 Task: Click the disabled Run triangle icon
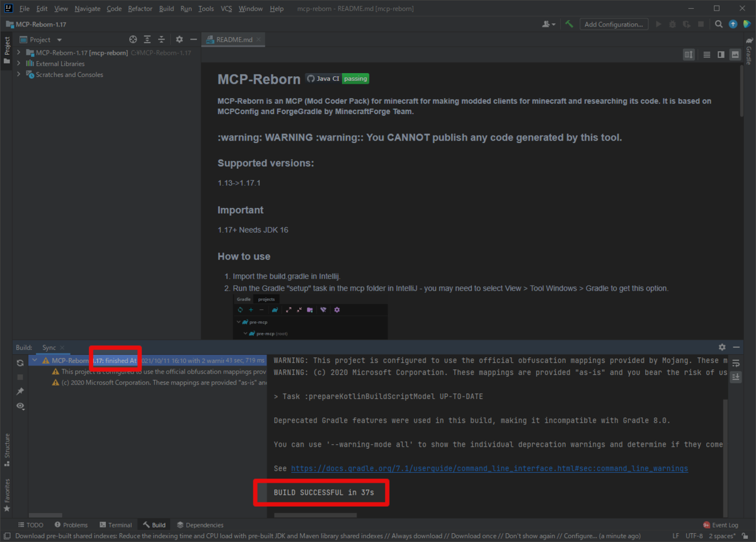658,24
